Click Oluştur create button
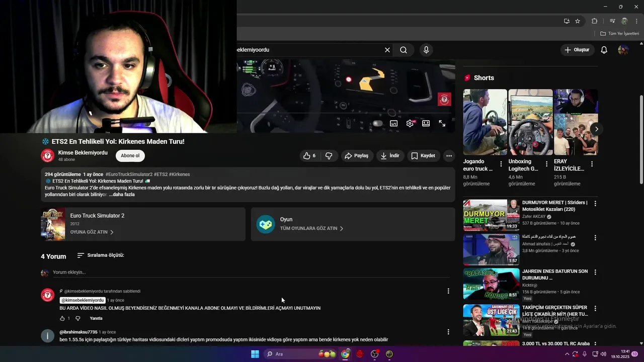 pyautogui.click(x=577, y=50)
